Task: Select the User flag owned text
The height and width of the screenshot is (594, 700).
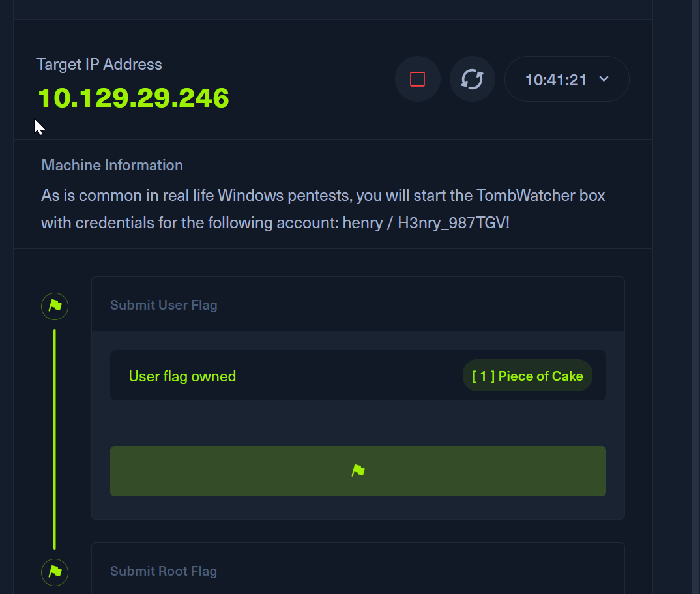Action: pyautogui.click(x=182, y=376)
